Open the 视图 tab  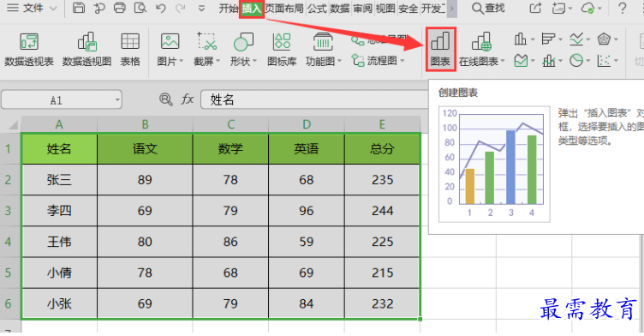point(385,9)
